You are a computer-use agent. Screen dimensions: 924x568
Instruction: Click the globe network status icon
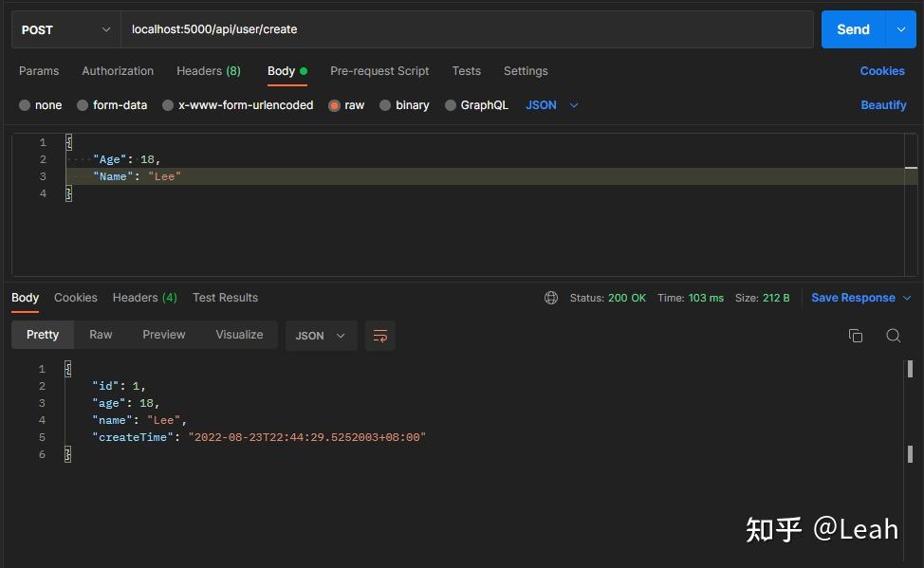551,297
